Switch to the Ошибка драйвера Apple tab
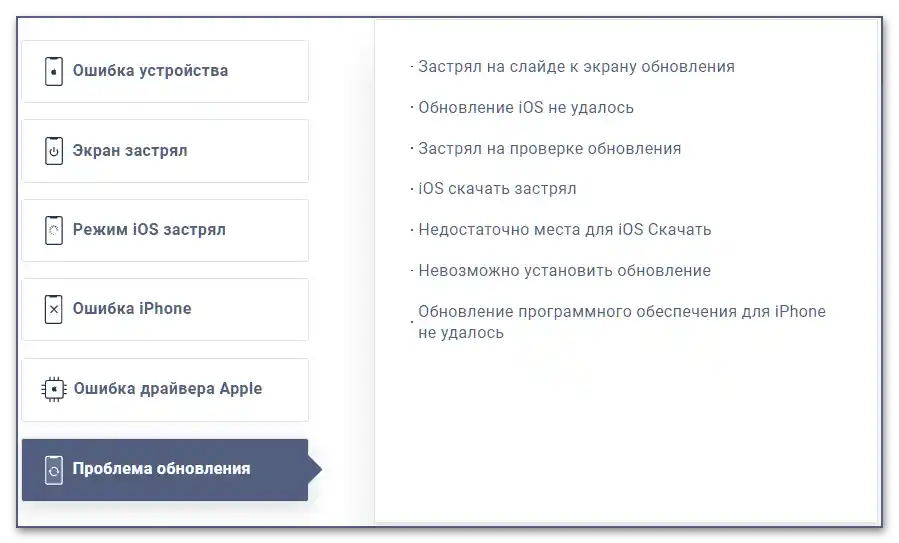The height and width of the screenshot is (543, 899). (165, 390)
